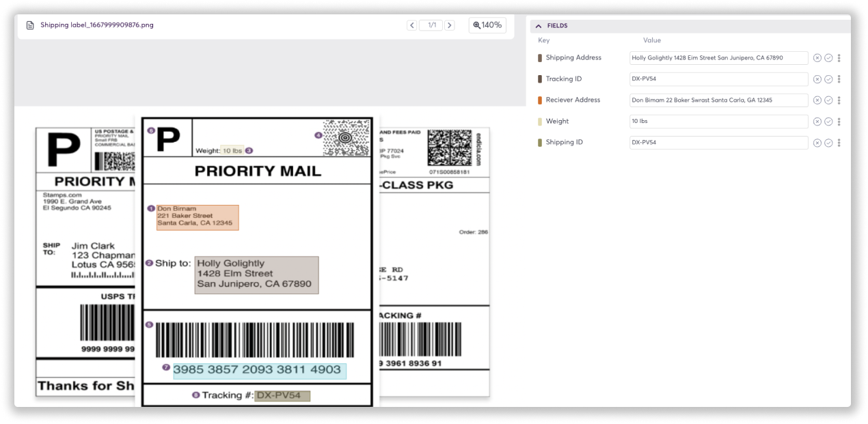Open the three-dot menu for Shipping Address
The width and height of the screenshot is (868, 424).
[839, 57]
